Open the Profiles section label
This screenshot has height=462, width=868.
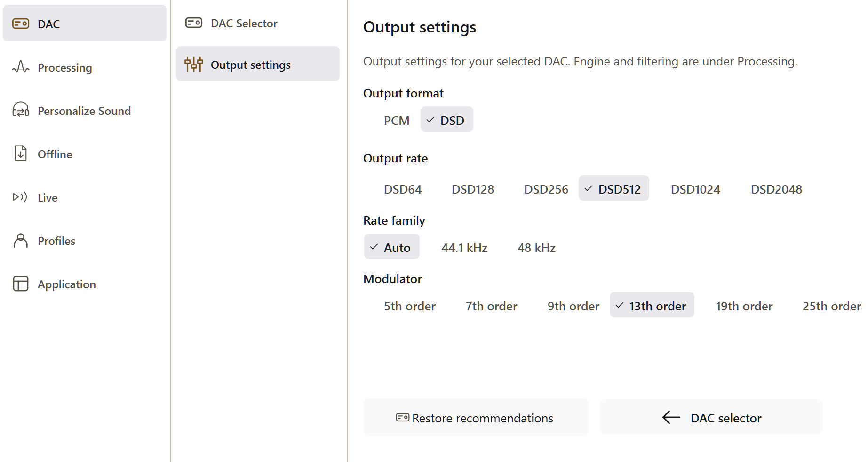(56, 241)
